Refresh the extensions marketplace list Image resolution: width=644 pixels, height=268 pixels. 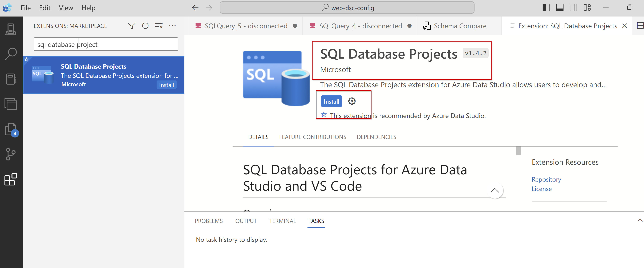point(145,26)
